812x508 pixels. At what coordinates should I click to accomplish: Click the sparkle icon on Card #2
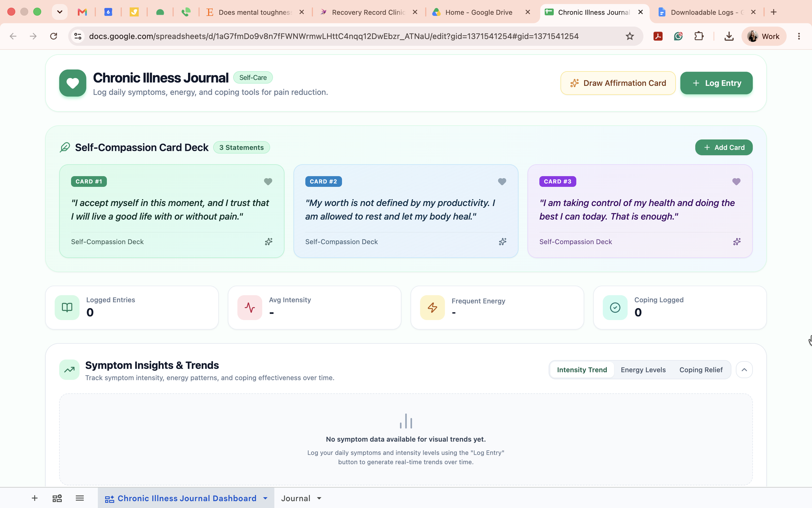click(x=502, y=241)
